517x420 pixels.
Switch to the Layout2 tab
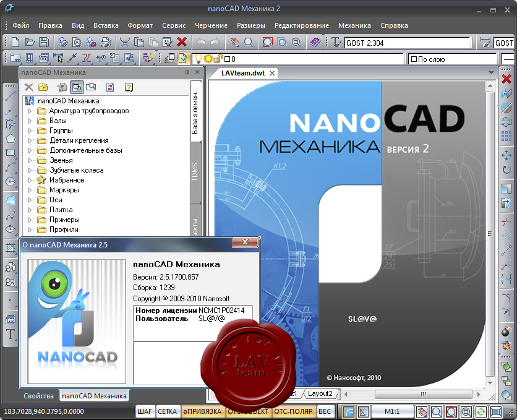coord(320,393)
